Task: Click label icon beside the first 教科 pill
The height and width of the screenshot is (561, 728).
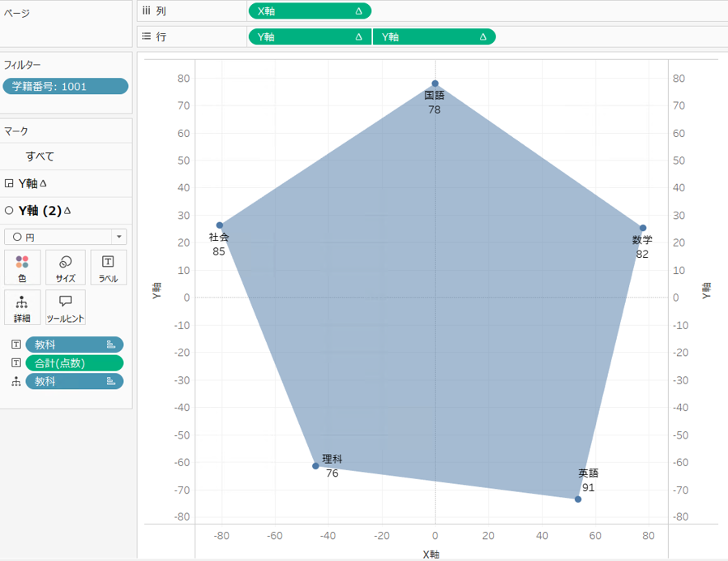Action: [15, 345]
